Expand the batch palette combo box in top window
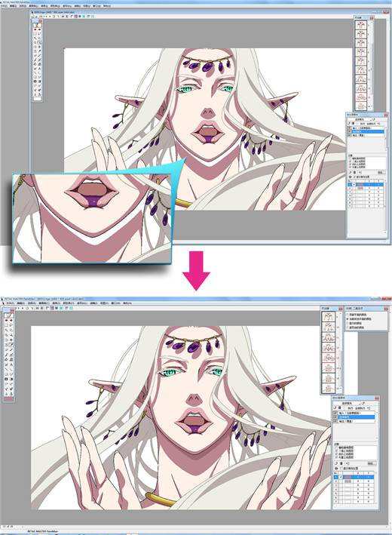This screenshot has height=535, width=392. (x=360, y=119)
